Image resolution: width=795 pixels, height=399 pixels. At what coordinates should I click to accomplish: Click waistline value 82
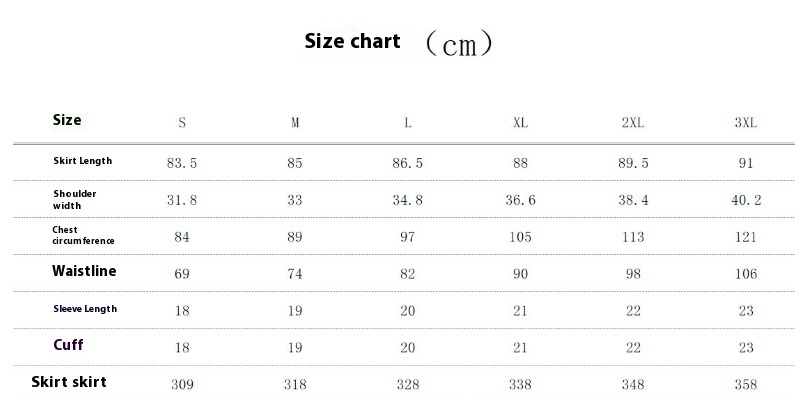408,274
